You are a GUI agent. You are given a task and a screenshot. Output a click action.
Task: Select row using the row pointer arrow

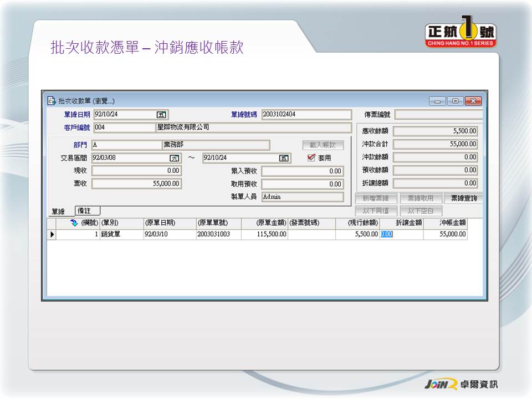tap(53, 234)
